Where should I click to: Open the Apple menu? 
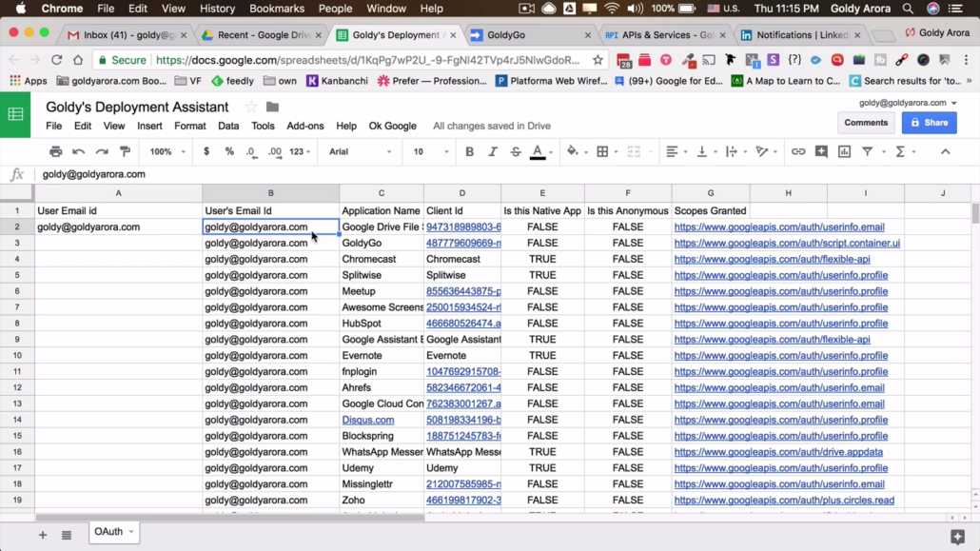(21, 9)
